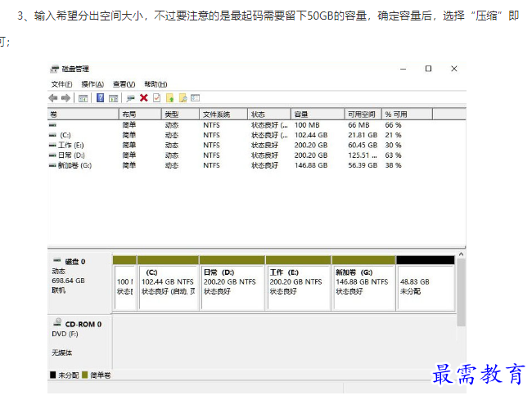
Task: Click volume icon of 新加卷 (G:) row
Action: (52, 166)
